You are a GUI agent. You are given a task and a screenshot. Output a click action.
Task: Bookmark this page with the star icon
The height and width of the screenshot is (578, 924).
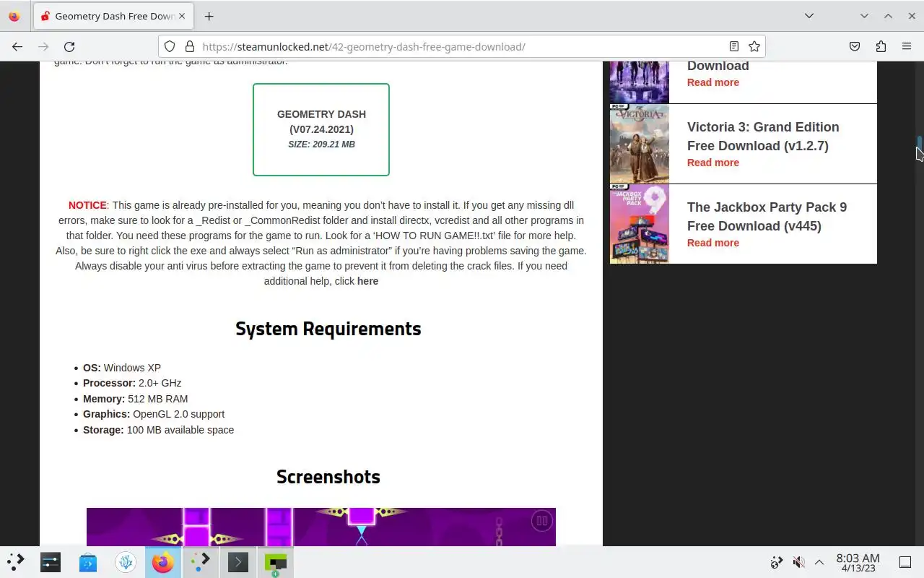[x=754, y=46]
